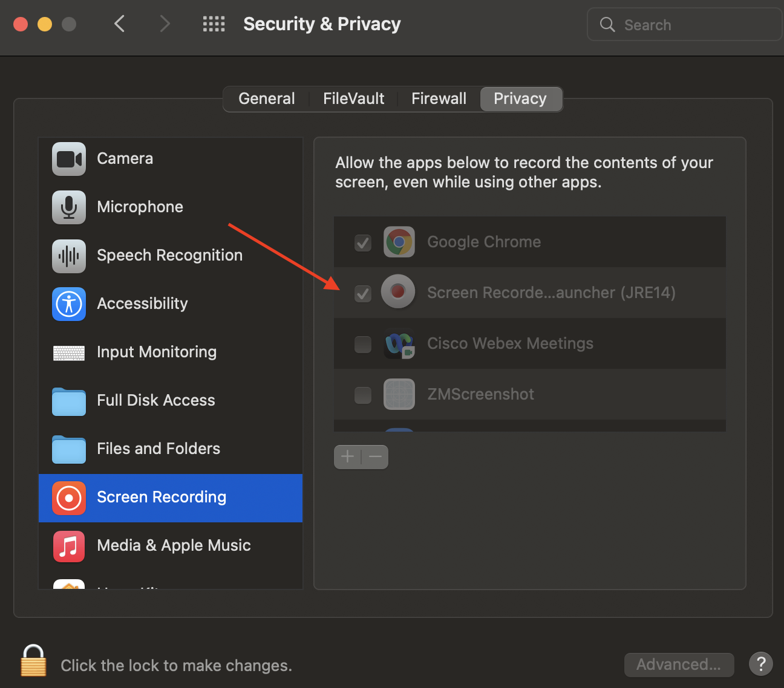Image resolution: width=784 pixels, height=688 pixels.
Task: Click the Media & Apple Music note icon
Action: [x=68, y=546]
